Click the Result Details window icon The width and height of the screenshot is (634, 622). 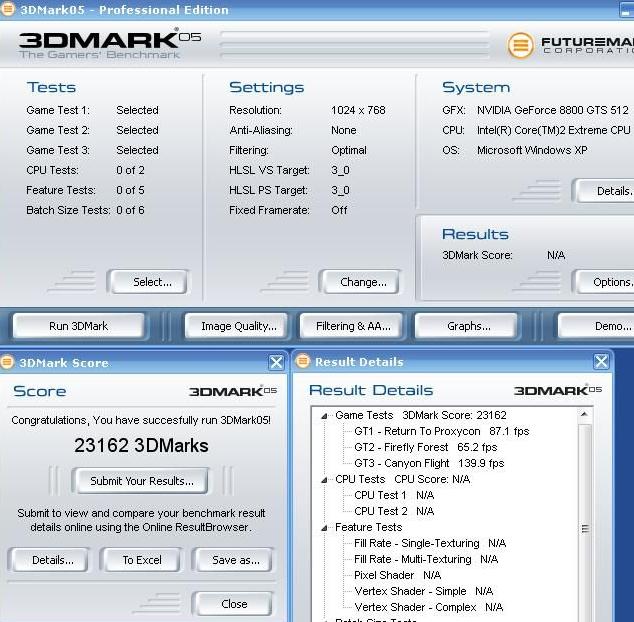click(x=303, y=361)
